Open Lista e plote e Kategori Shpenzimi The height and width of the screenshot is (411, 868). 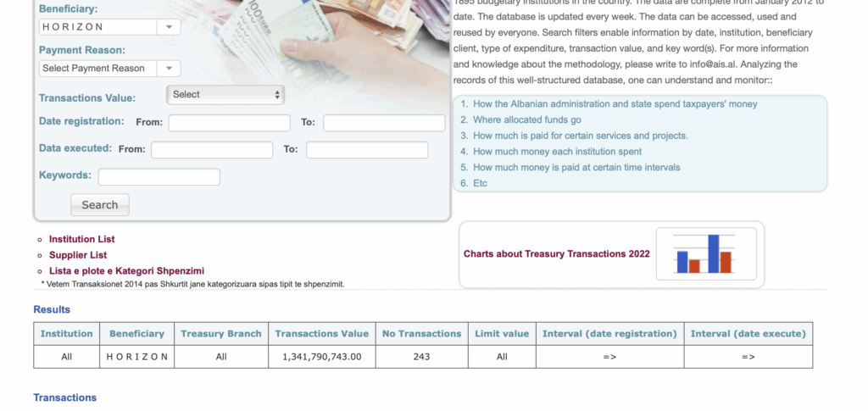click(x=114, y=270)
